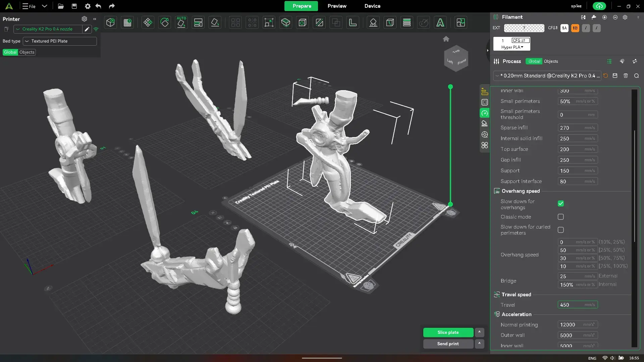Click the Travel speed input field
Viewport: 644px width, 362px height.
pos(578,305)
